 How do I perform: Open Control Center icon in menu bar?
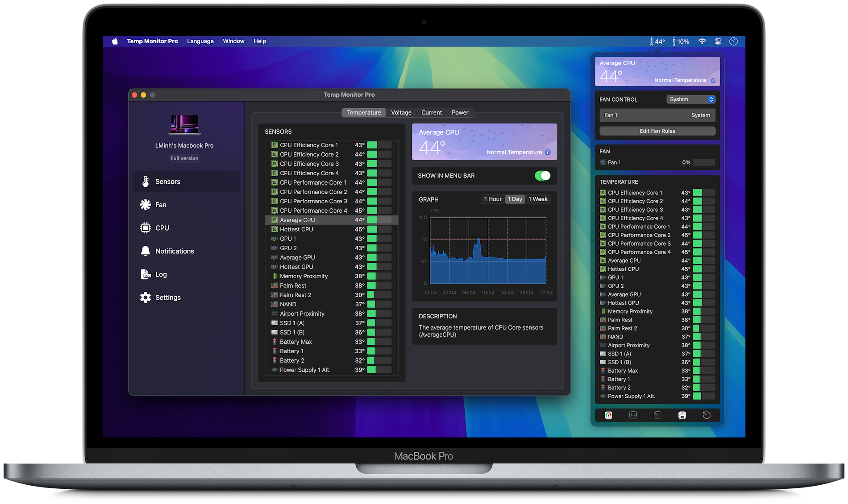pos(718,41)
